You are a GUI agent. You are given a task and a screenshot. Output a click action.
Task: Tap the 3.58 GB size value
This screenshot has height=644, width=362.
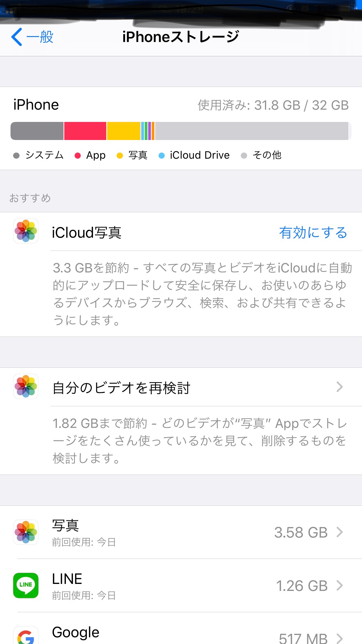[301, 533]
